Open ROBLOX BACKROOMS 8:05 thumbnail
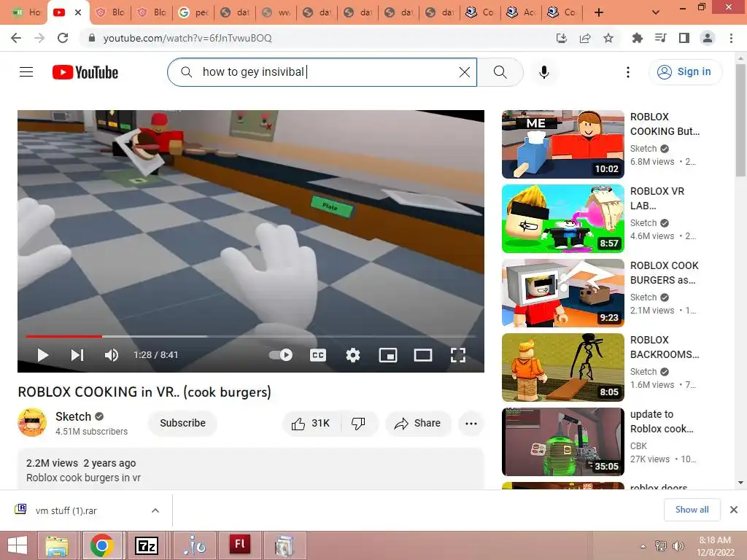Viewport: 747px width, 560px height. [x=563, y=367]
